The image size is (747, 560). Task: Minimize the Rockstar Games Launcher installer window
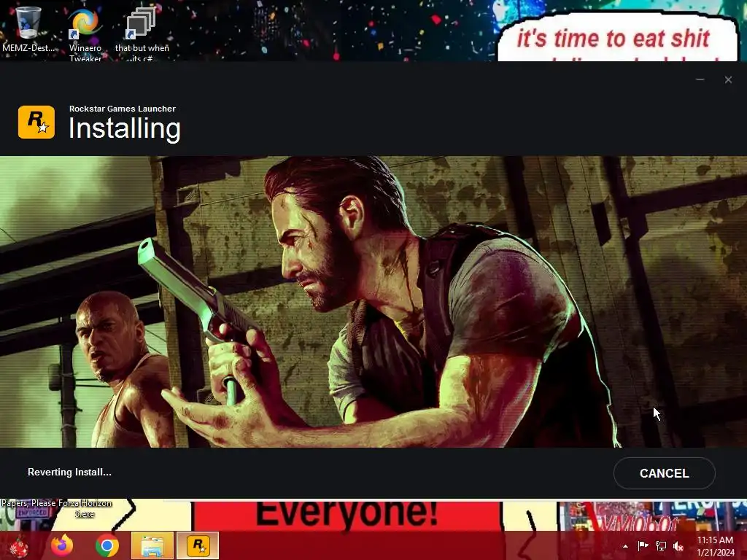coord(700,79)
